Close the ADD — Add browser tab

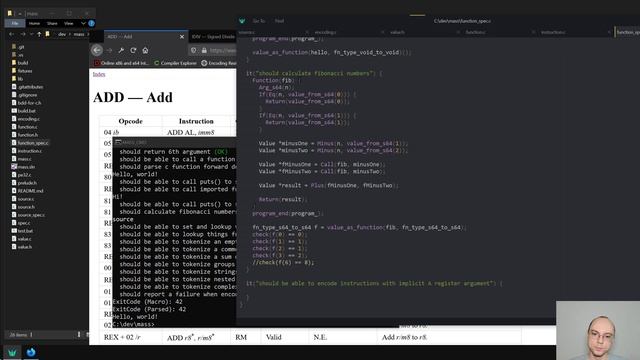click(182, 37)
